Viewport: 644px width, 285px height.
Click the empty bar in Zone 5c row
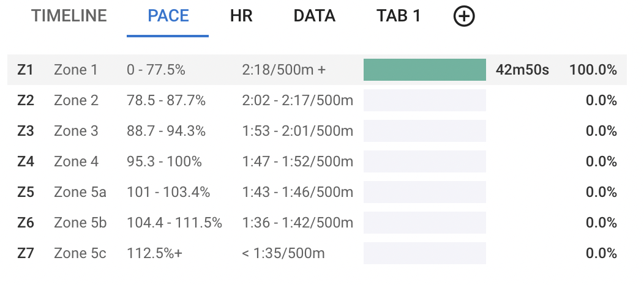[424, 253]
